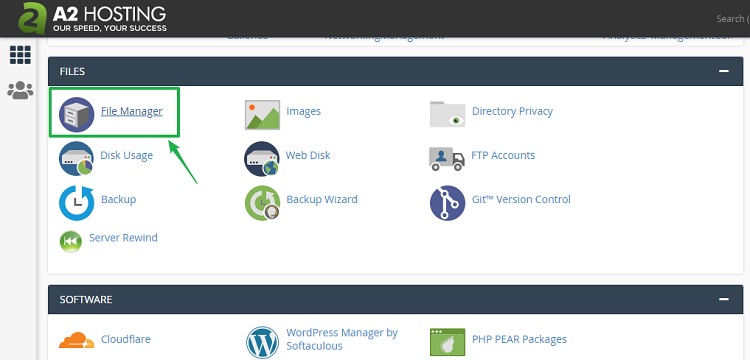Click the Directory Privacy link text

pos(512,111)
